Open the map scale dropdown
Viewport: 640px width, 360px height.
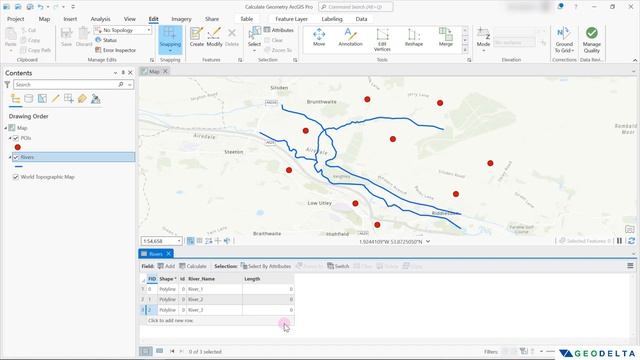coord(179,241)
